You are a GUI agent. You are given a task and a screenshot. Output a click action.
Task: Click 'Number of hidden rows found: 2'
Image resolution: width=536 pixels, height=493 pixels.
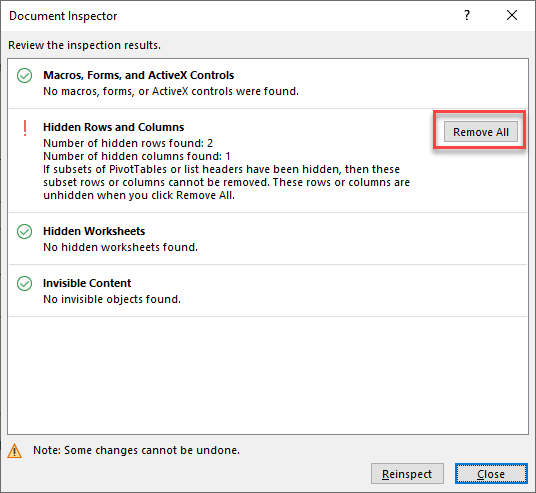click(128, 143)
